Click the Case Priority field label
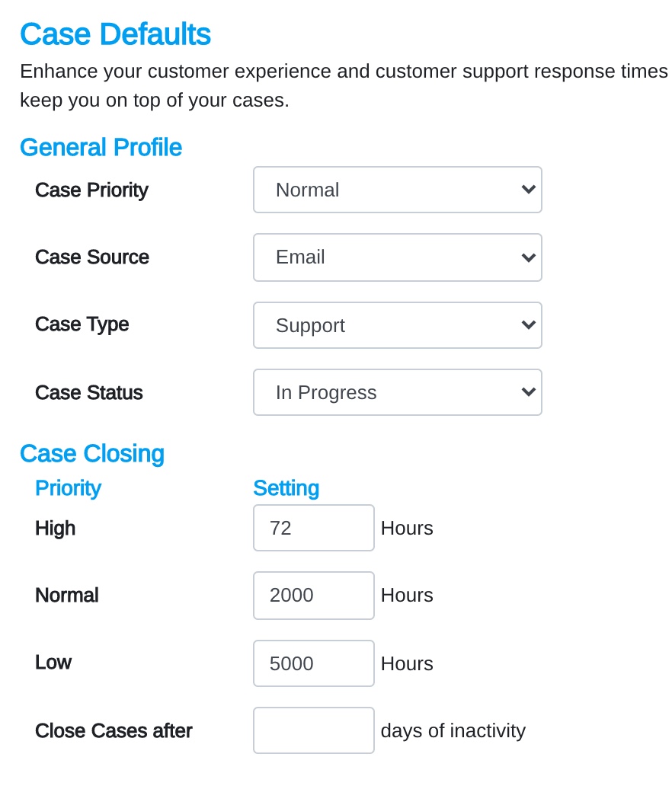This screenshot has width=672, height=786. pyautogui.click(x=91, y=190)
